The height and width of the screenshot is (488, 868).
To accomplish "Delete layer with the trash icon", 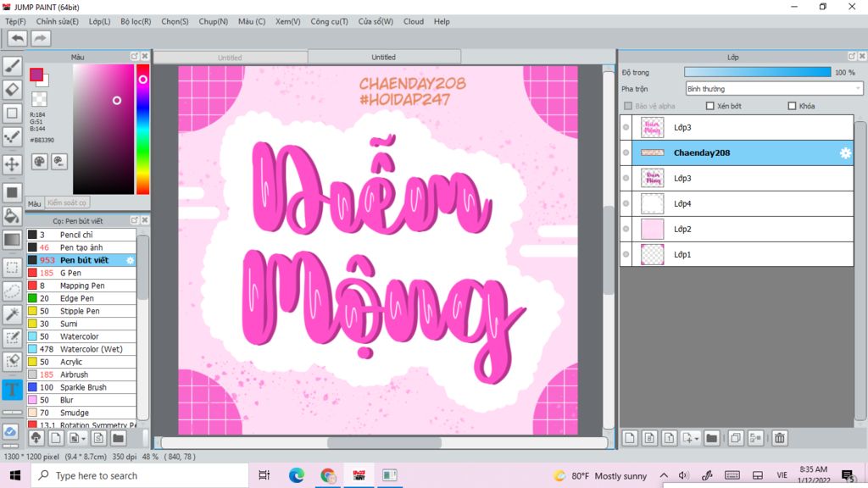I will click(x=780, y=438).
